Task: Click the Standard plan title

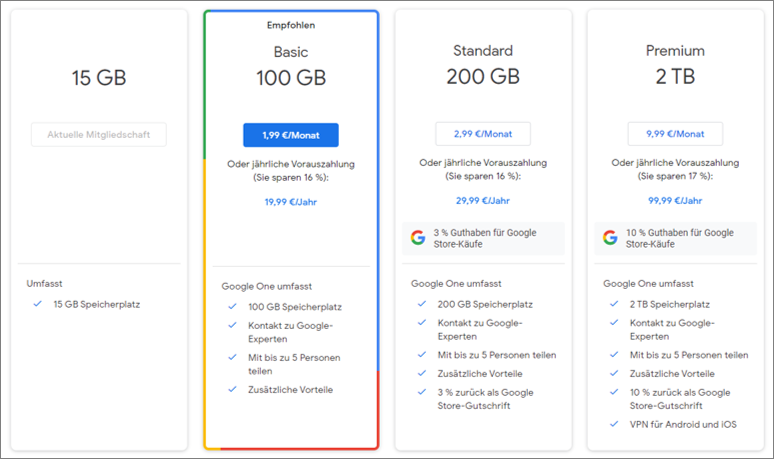Action: click(483, 50)
